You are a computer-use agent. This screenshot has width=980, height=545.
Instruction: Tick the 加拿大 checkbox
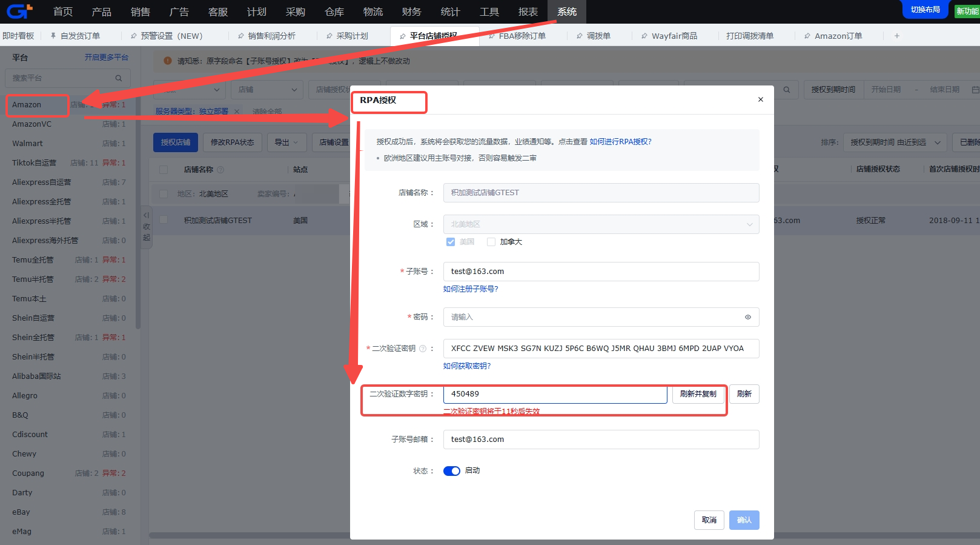[x=491, y=242]
